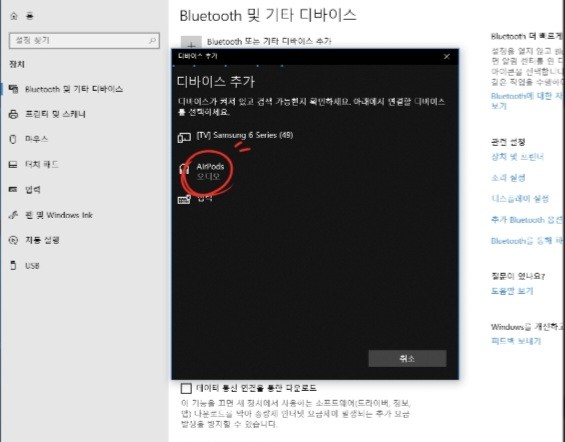Click the 질문이 있나요? section title

click(518, 276)
